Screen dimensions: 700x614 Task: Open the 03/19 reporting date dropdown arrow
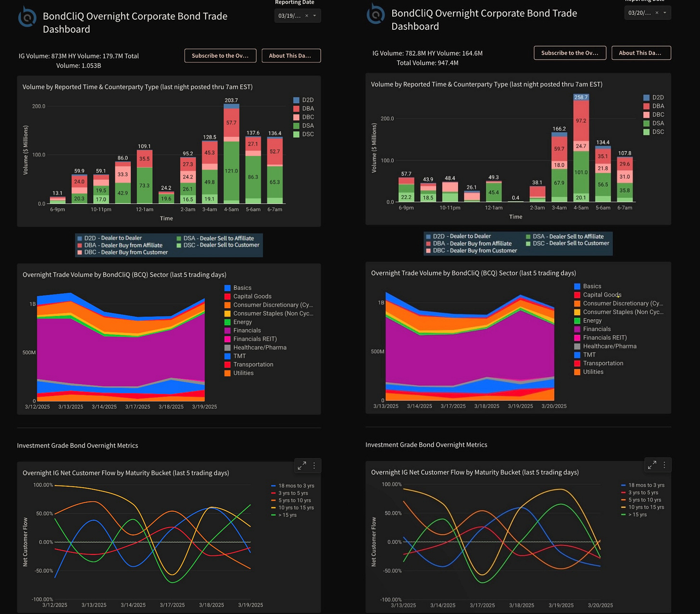[x=315, y=16]
